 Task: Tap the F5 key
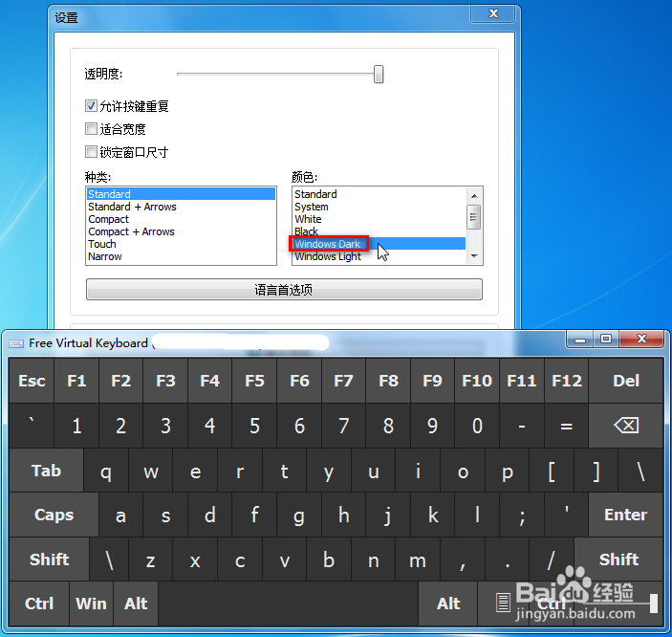click(254, 381)
